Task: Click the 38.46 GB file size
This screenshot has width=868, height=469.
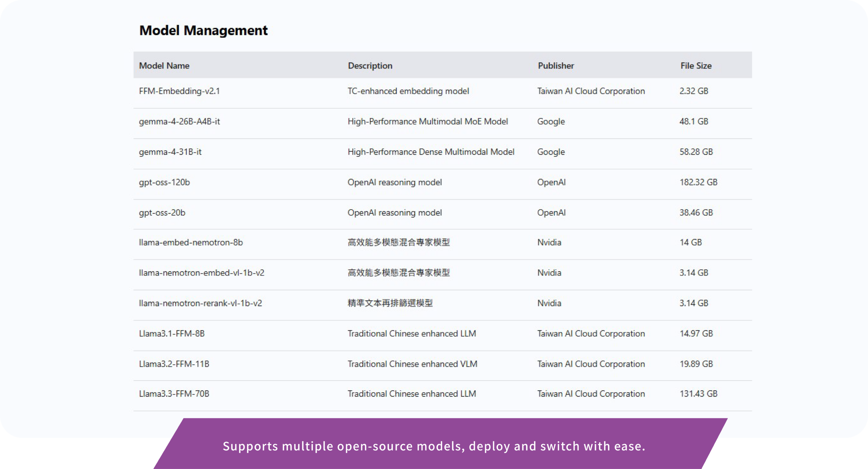Action: click(696, 212)
